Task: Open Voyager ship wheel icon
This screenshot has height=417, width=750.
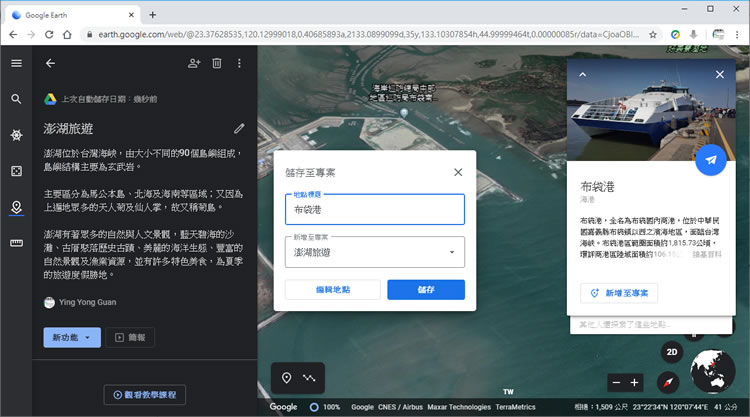Action: pos(16,135)
